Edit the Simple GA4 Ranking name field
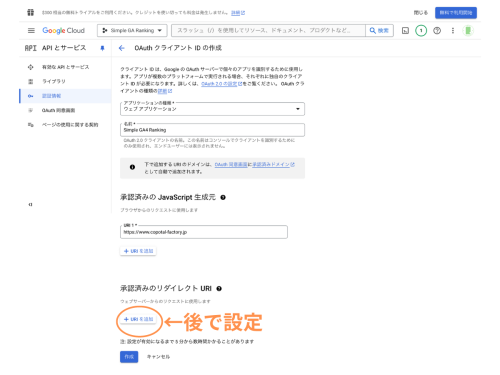Viewport: 500px width, 375px height. [x=212, y=130]
